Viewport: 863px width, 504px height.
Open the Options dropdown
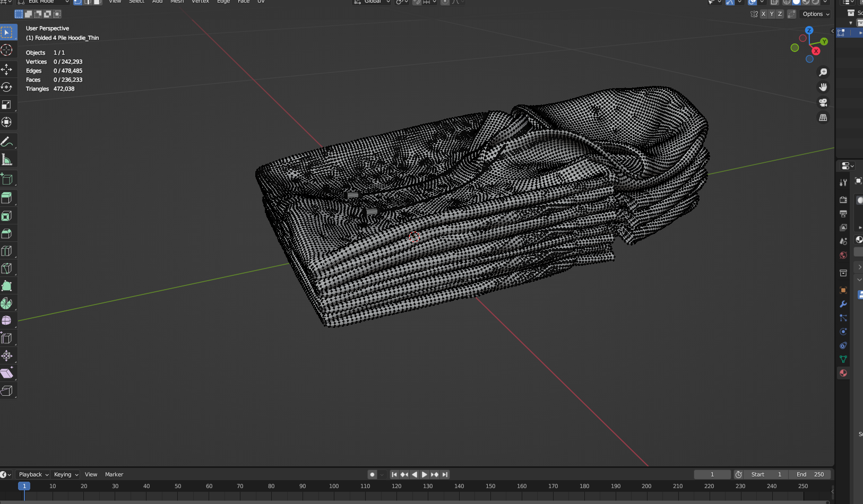tap(816, 14)
